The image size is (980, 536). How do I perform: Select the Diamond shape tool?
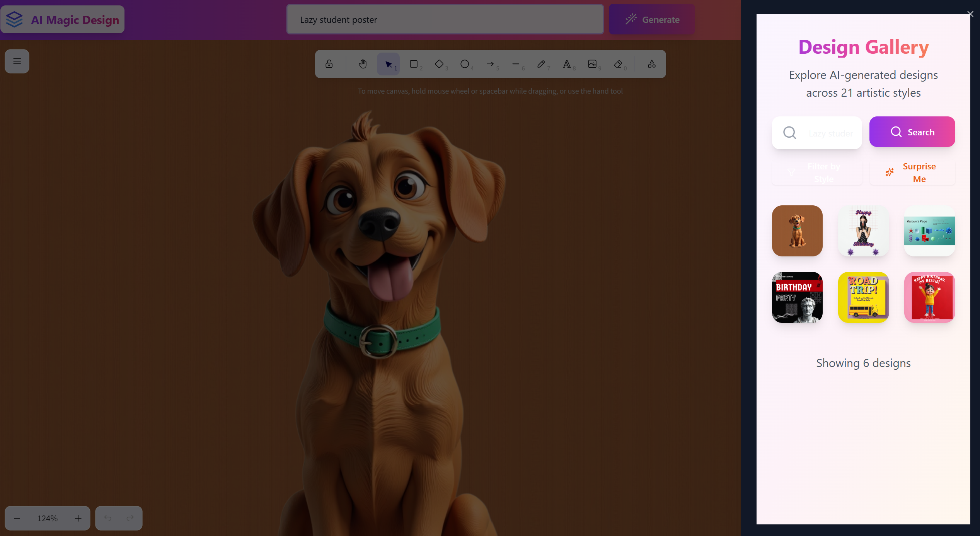[x=439, y=64]
